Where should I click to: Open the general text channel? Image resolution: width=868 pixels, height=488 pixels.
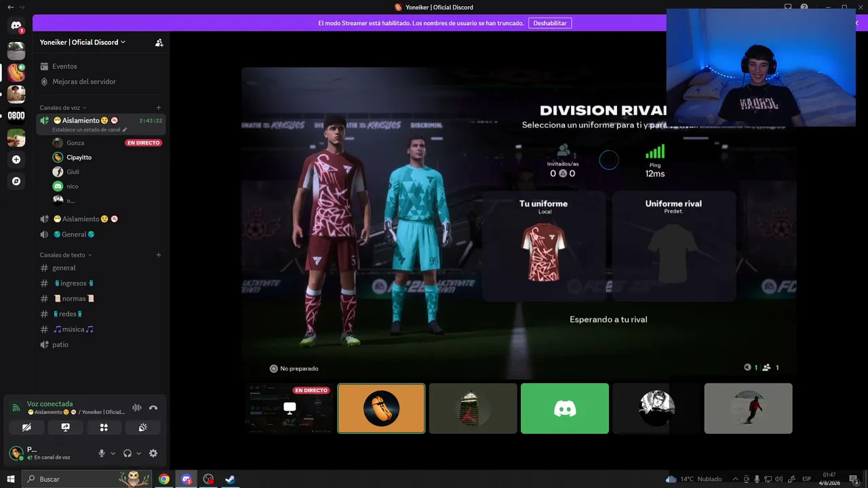(x=102, y=268)
